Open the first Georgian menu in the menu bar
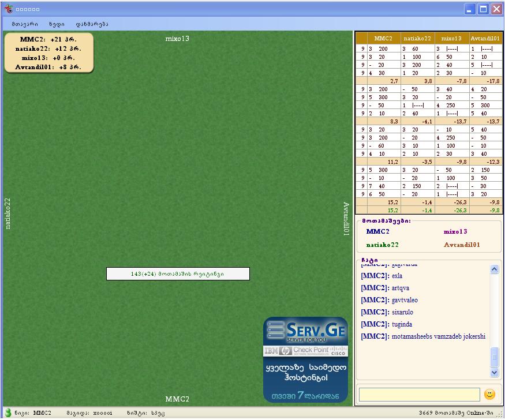Viewport: 505px width, 420px height. click(x=25, y=24)
